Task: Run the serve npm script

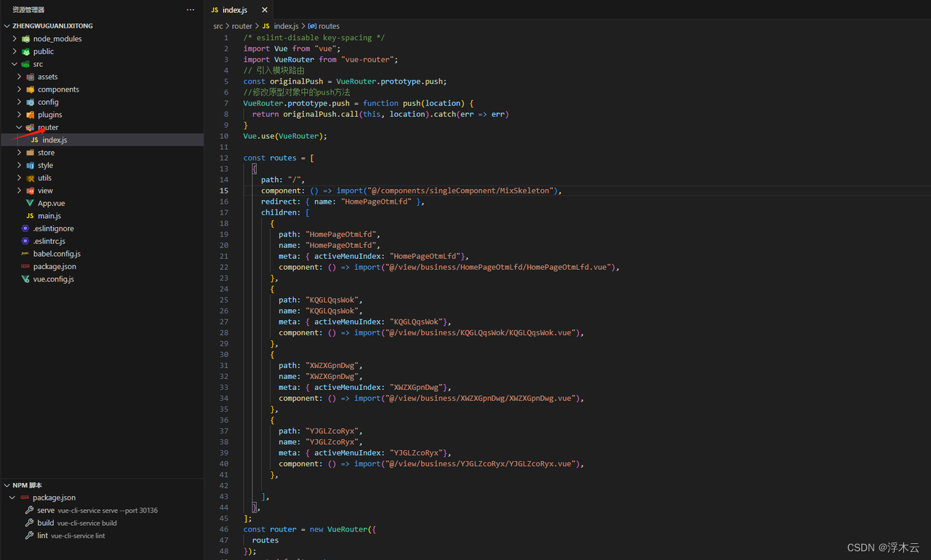Action: coord(102,511)
